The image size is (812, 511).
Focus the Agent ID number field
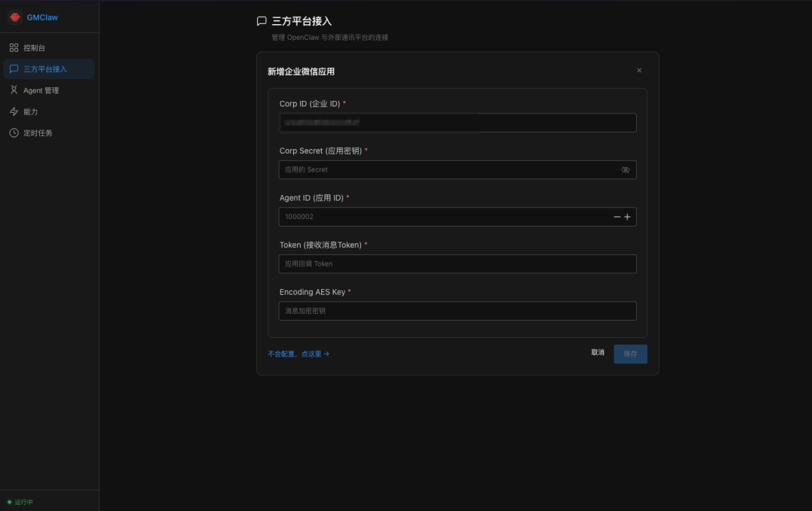457,217
